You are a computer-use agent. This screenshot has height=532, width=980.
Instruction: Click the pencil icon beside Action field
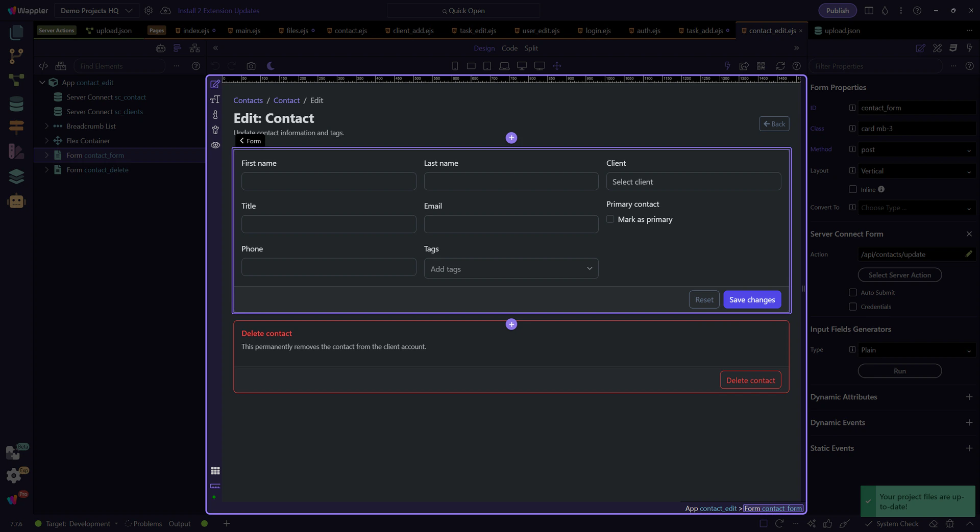[x=968, y=254]
